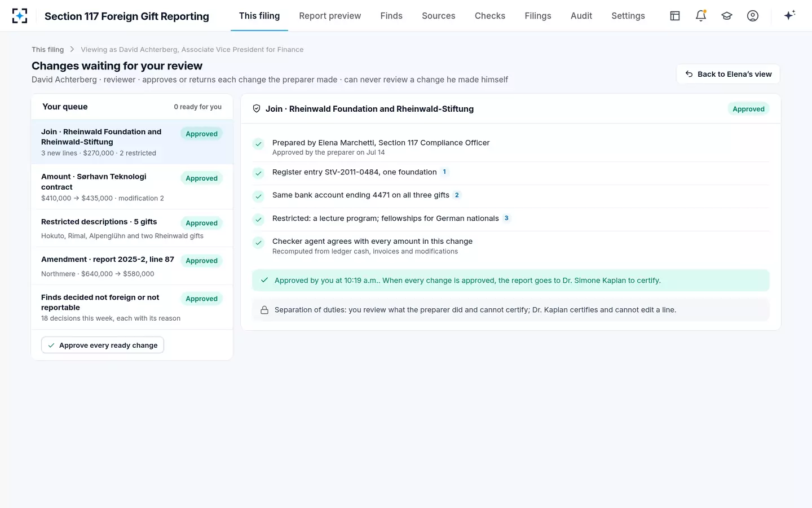Viewport: 812px width, 508px height.
Task: Click check icon in Approved by you banner
Action: tap(264, 281)
